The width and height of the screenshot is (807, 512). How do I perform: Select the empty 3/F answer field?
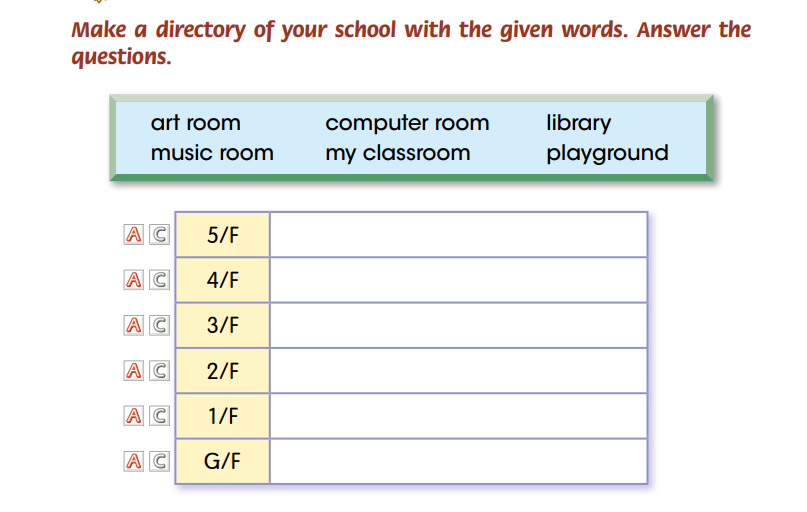tap(458, 325)
